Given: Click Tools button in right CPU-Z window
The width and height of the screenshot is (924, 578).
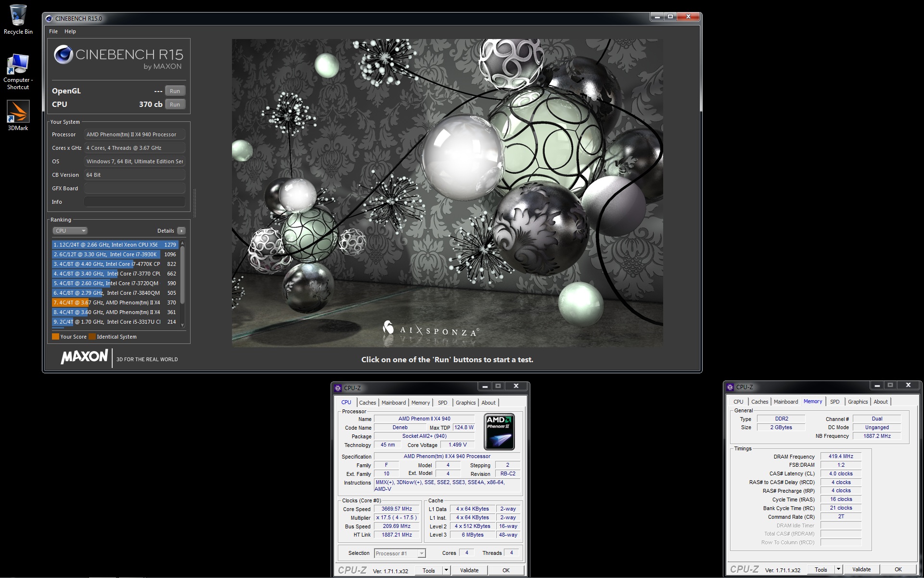Looking at the screenshot, I should point(821,569).
